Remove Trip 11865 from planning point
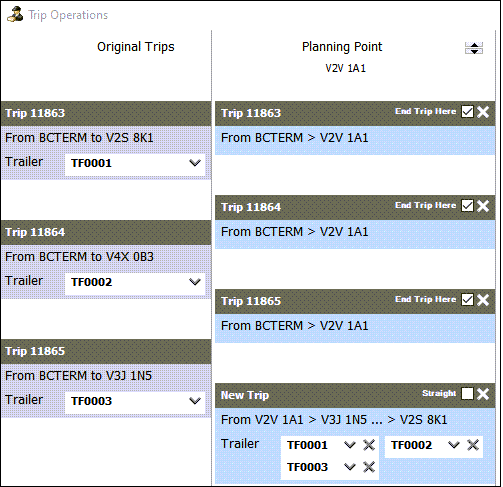Screen dimensions: 503x487 (x=483, y=300)
